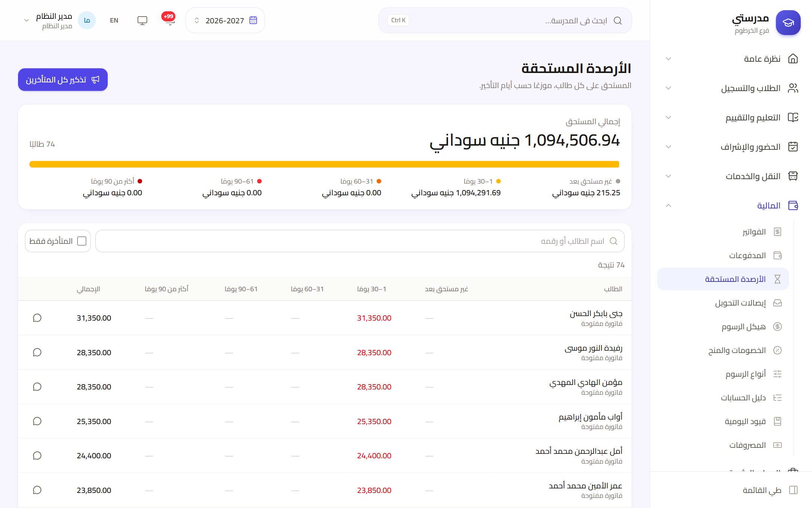This screenshot has width=812, height=508.
Task: Click the message icon for رفيدة النور موسى
Action: point(37,352)
